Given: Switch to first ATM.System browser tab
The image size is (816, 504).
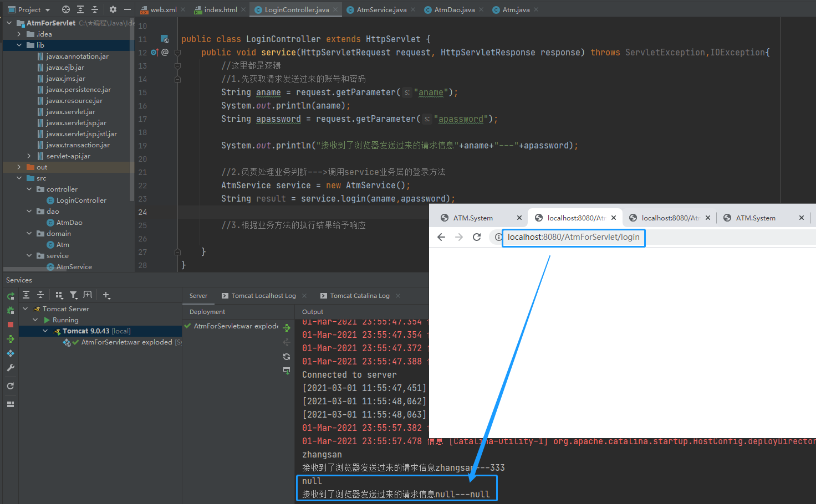Looking at the screenshot, I should pyautogui.click(x=481, y=218).
